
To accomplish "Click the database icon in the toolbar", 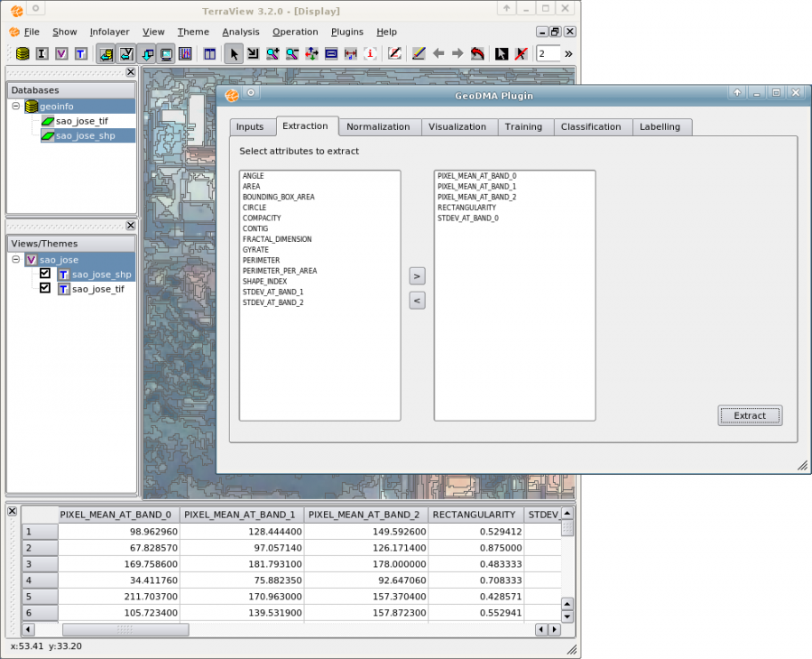I will pos(23,54).
